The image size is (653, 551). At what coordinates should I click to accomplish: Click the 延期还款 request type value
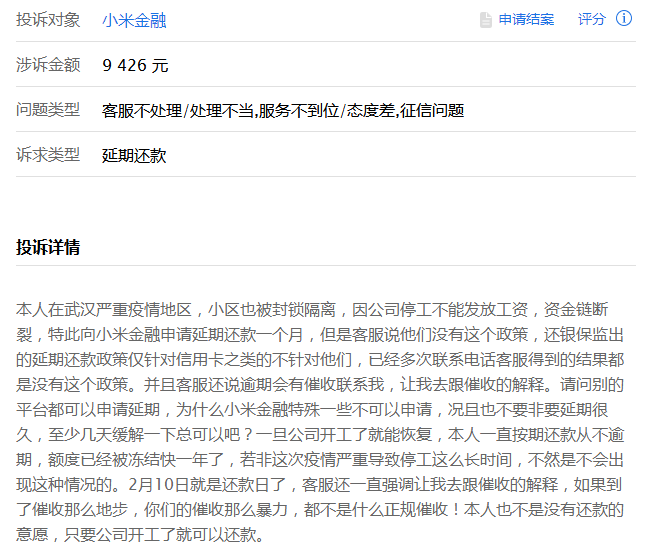click(134, 156)
